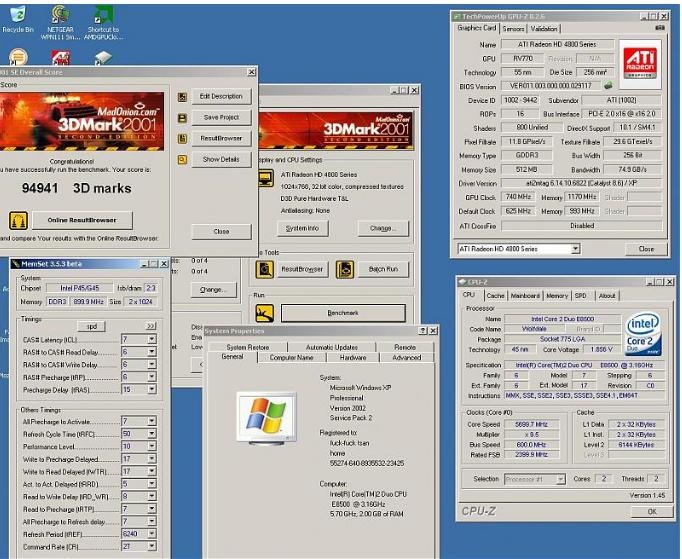Click the yellow icon beside Benchmark
This screenshot has height=559, width=682.
pos(264,313)
